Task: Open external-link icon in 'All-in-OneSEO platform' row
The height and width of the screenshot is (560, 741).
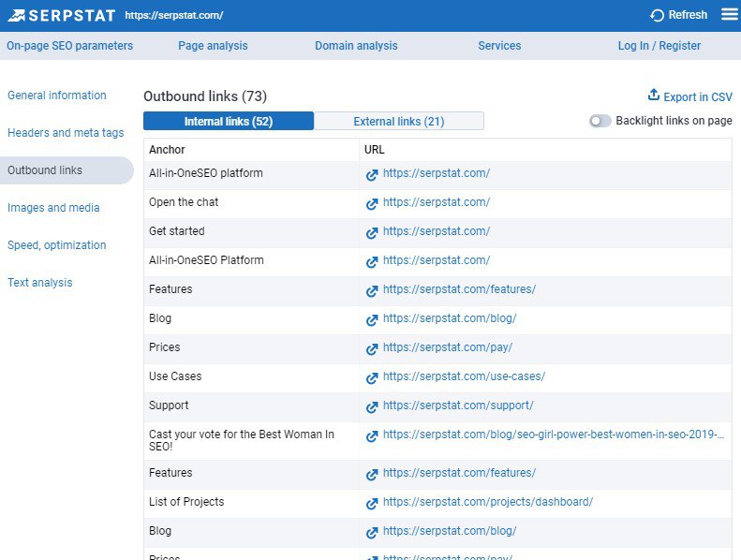Action: tap(372, 175)
